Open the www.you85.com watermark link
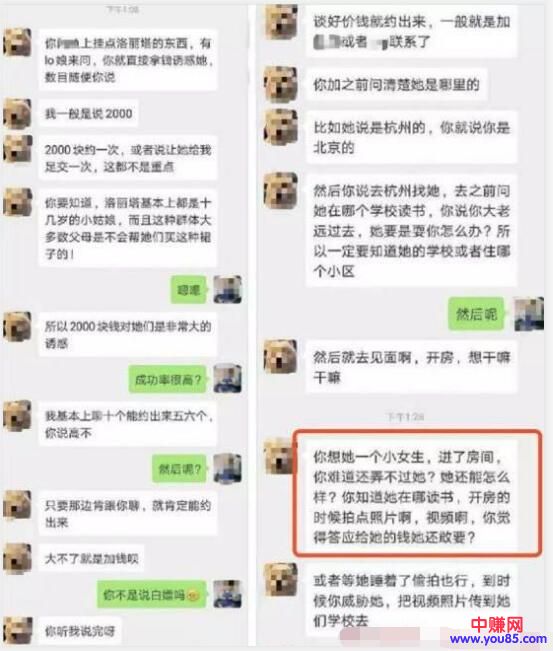 [x=498, y=639]
